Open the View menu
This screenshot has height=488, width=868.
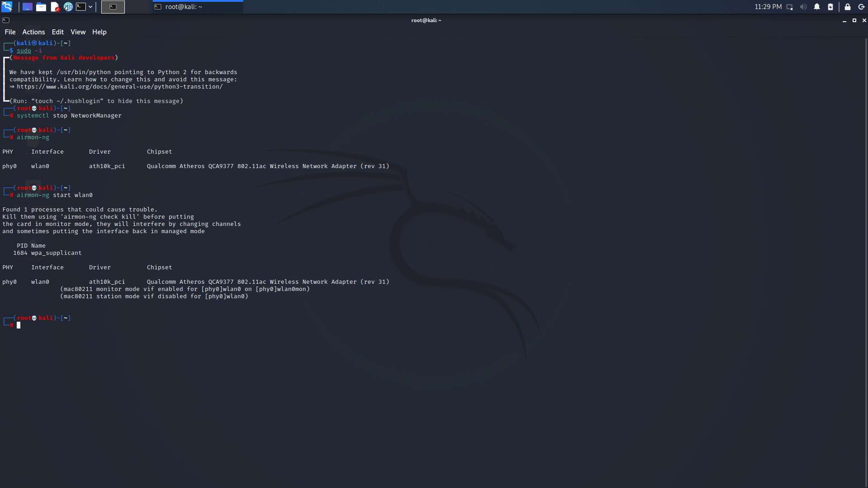78,32
